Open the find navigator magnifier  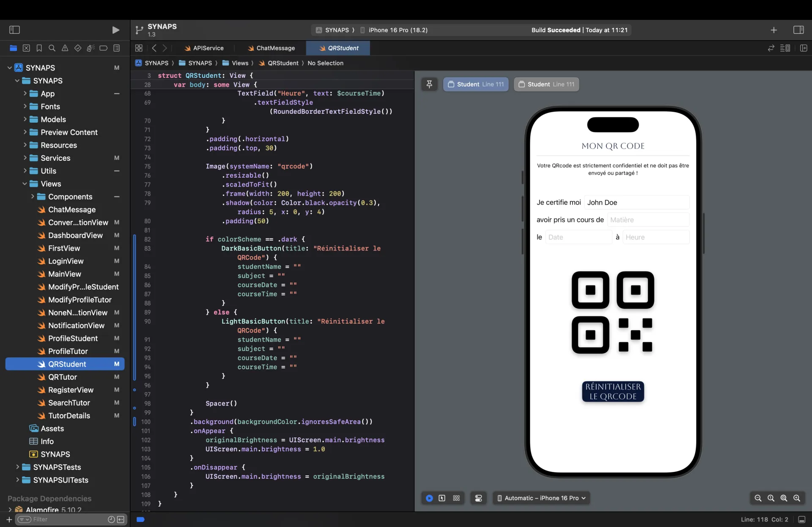point(52,48)
